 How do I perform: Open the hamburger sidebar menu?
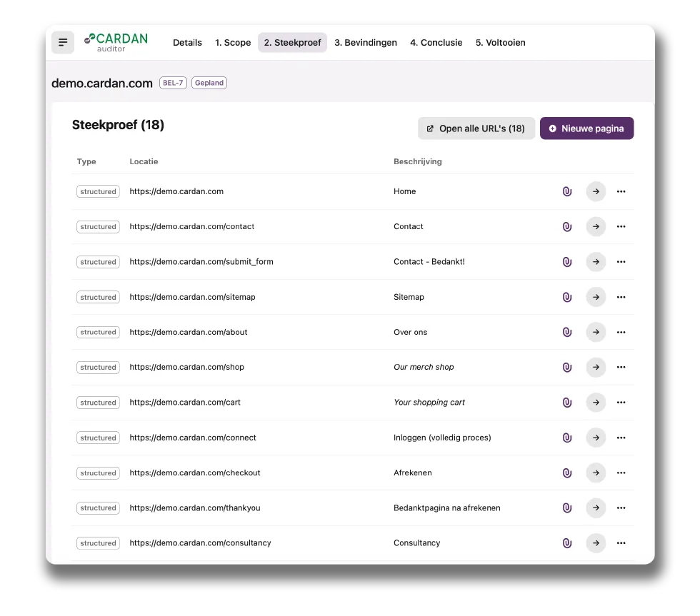pos(63,42)
